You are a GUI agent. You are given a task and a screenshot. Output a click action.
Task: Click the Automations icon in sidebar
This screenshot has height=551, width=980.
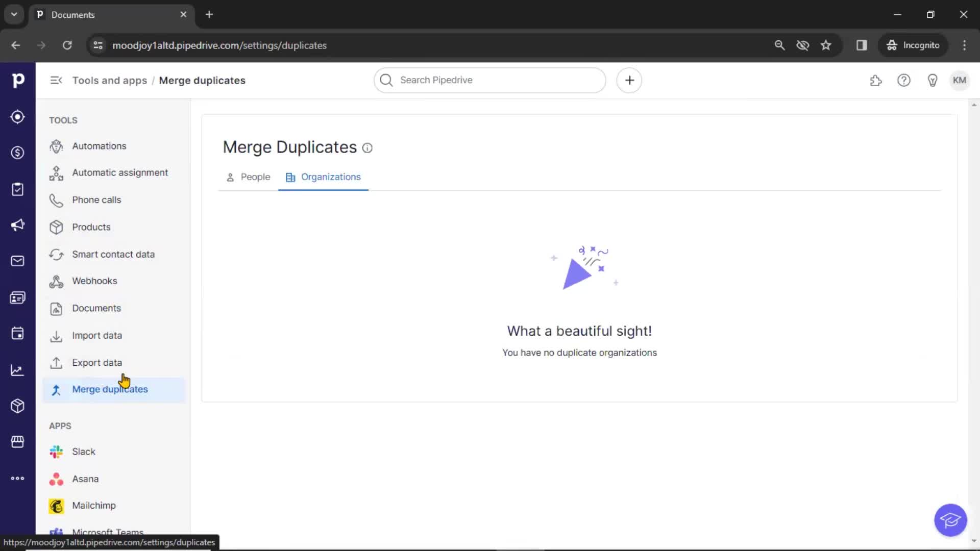[56, 146]
